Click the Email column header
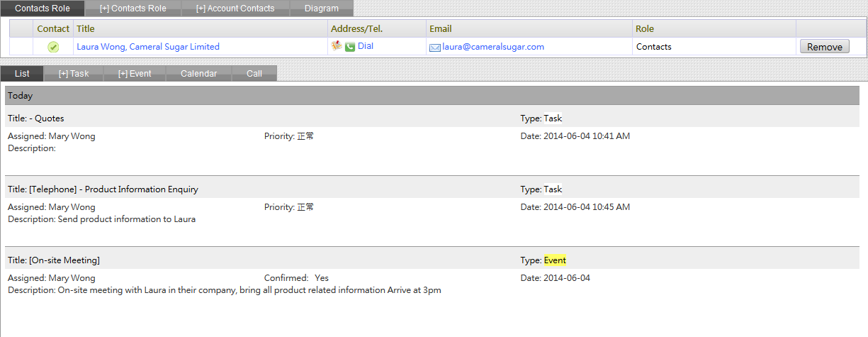 click(x=529, y=29)
